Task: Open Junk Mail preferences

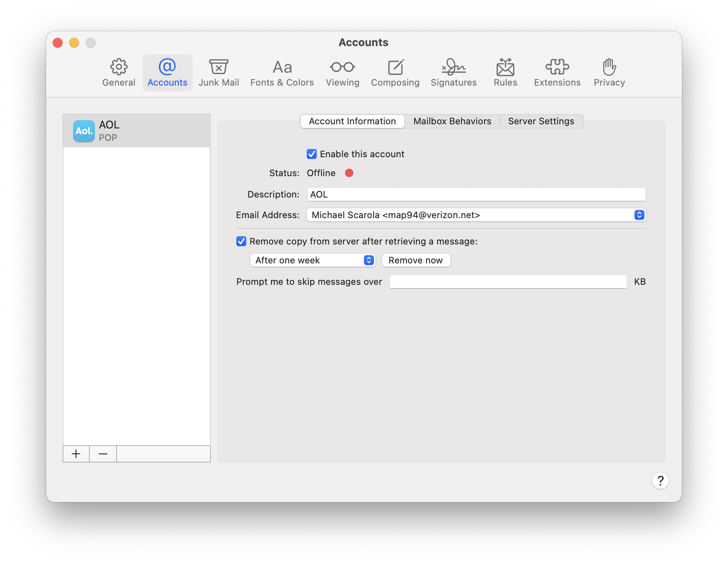Action: pos(219,73)
